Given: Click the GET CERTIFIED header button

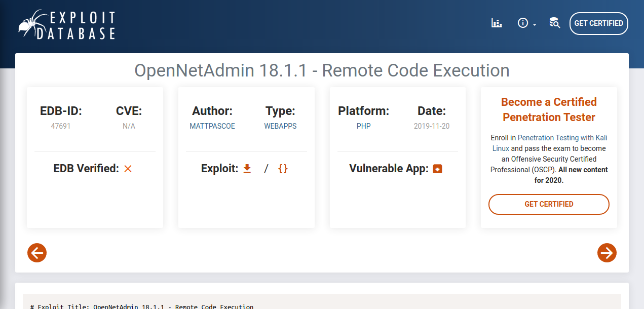Looking at the screenshot, I should (x=598, y=23).
